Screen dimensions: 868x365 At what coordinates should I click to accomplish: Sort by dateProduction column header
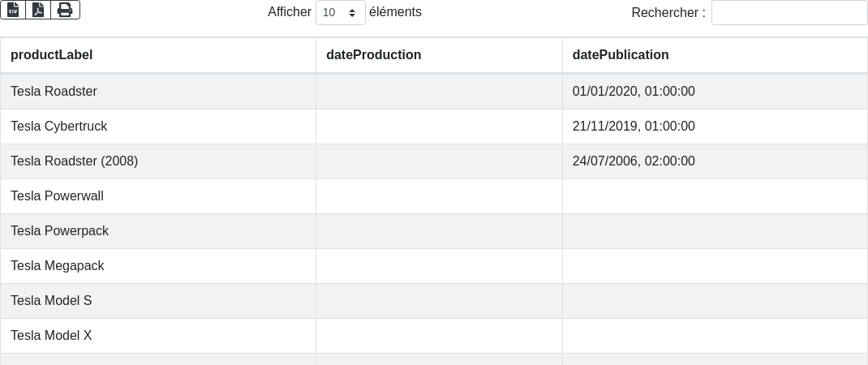point(373,55)
